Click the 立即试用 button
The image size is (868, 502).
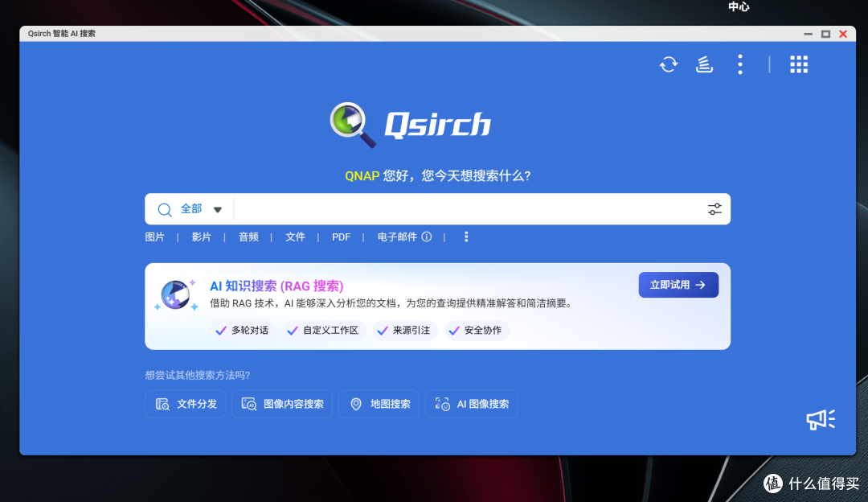678,285
